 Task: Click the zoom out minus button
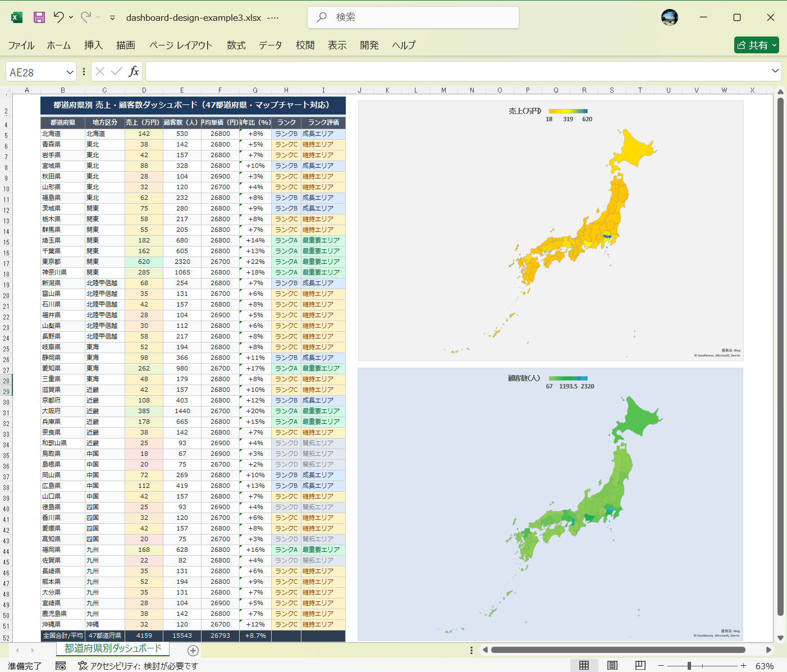(661, 666)
